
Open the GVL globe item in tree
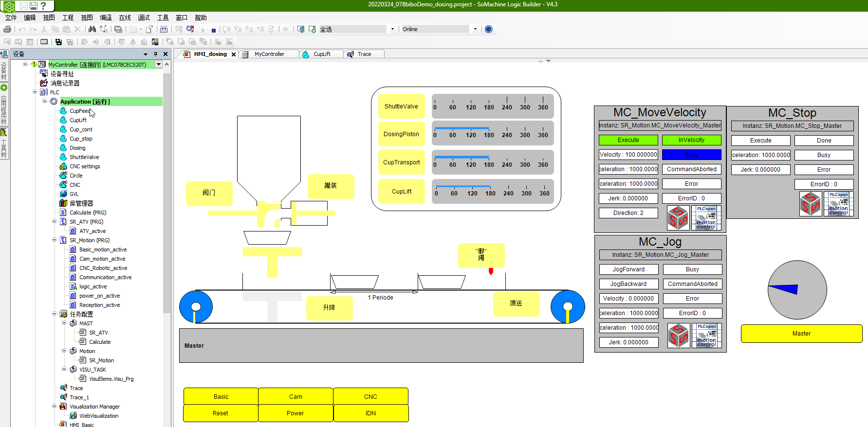(x=74, y=194)
